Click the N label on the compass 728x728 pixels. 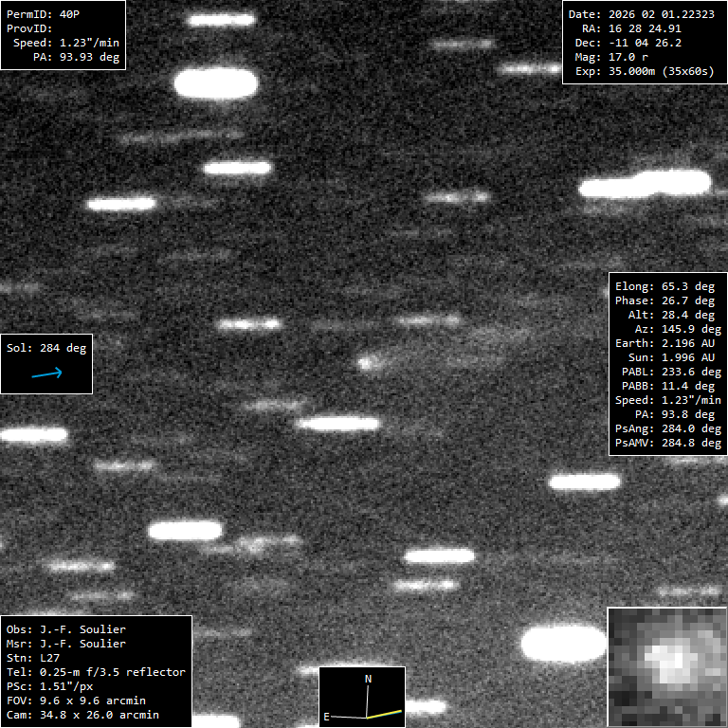369,679
